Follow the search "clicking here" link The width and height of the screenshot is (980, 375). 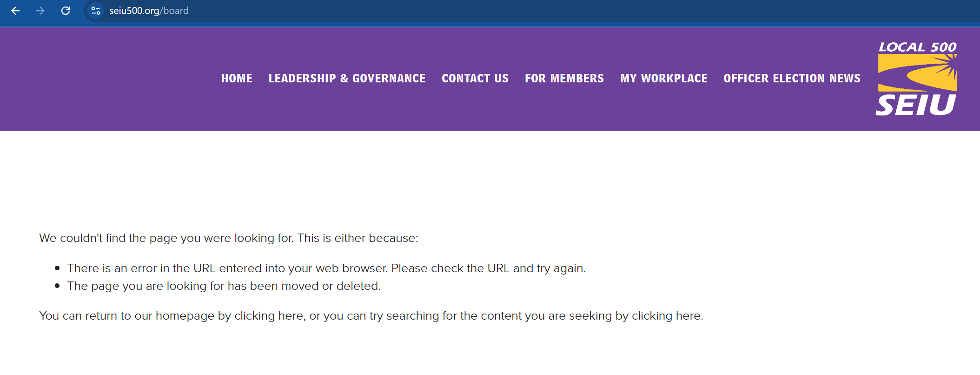666,316
